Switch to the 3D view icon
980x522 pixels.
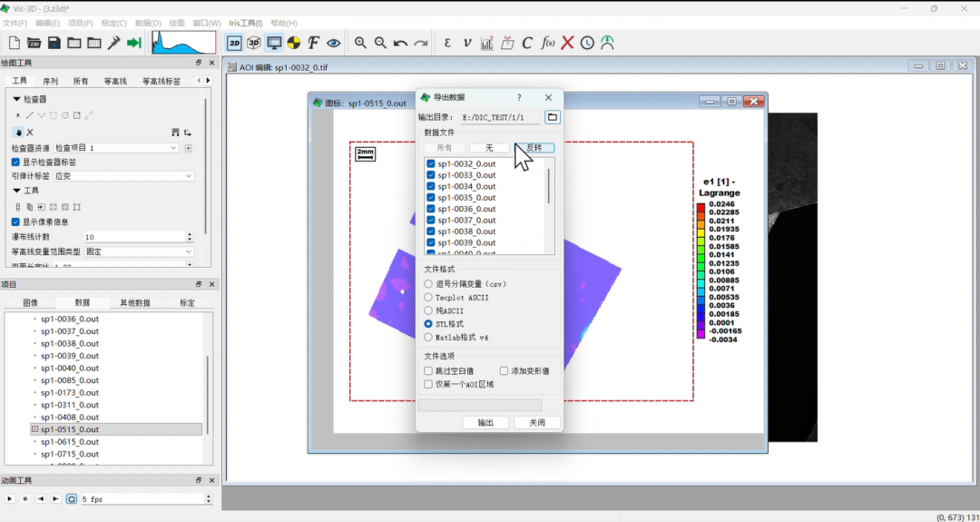254,43
